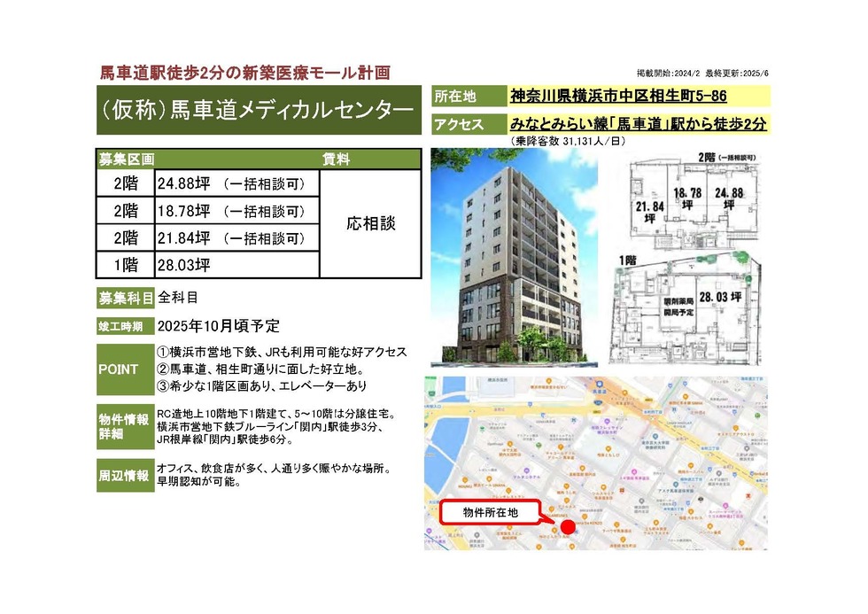Click the red property location marker on map

tap(568, 526)
